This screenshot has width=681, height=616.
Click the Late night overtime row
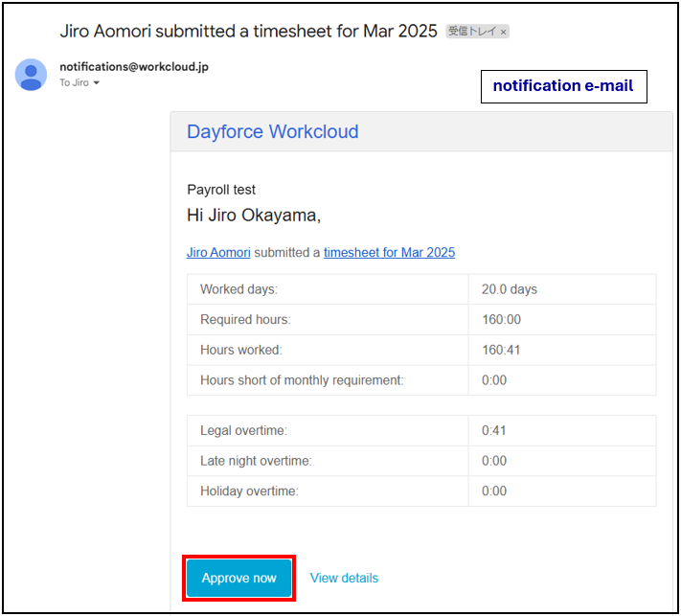(421, 461)
